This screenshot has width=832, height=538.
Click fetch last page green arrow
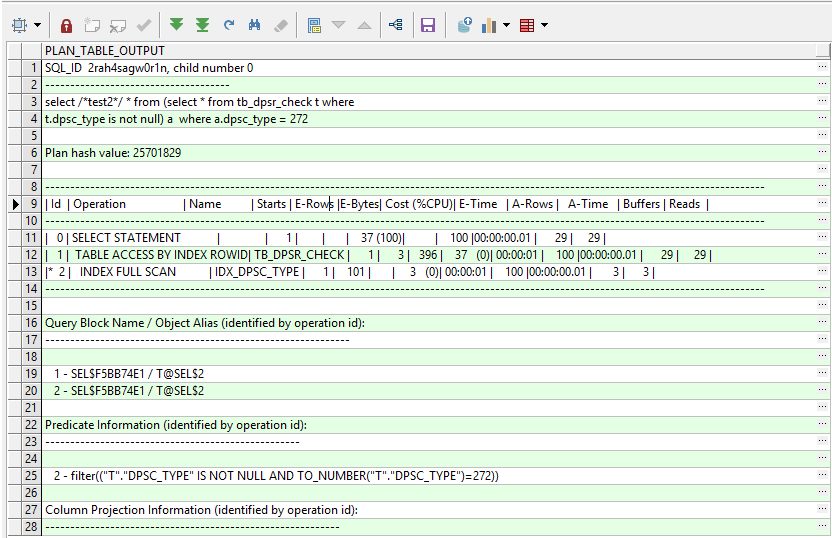point(202,25)
